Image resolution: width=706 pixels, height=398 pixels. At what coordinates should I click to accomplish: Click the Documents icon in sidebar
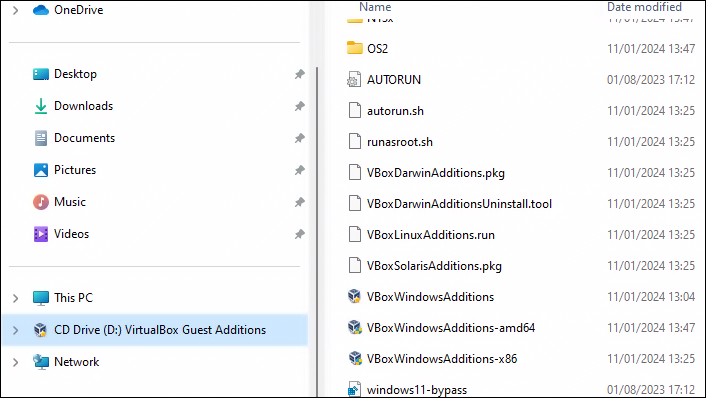tap(41, 138)
